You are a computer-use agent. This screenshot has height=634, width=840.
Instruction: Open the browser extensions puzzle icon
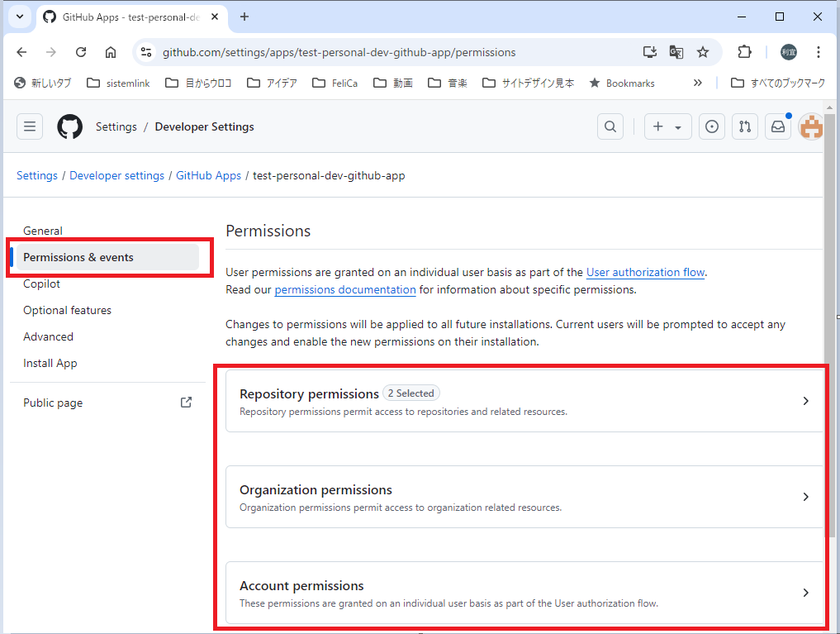click(x=743, y=51)
